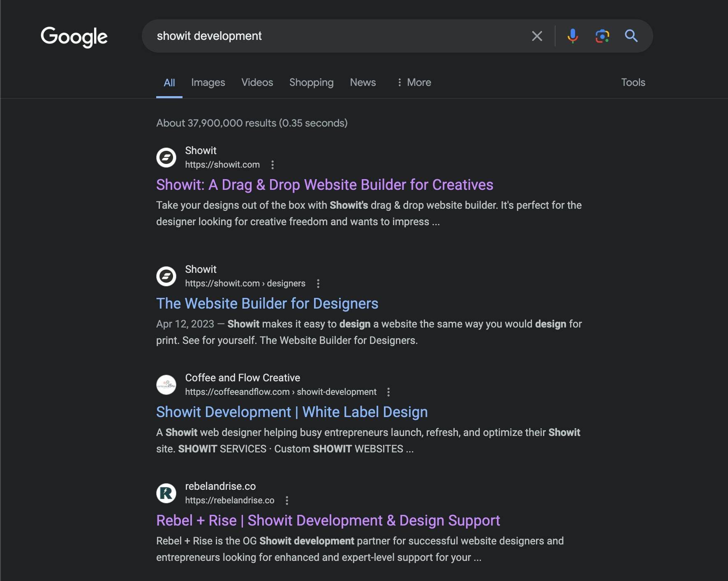
Task: Click the Google logo
Action: coord(74,37)
